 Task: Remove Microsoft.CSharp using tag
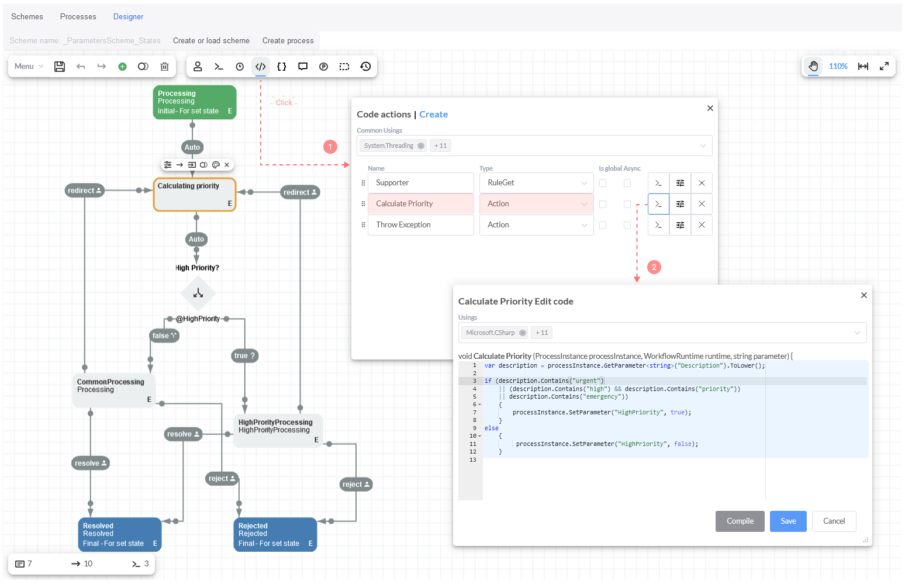point(522,333)
